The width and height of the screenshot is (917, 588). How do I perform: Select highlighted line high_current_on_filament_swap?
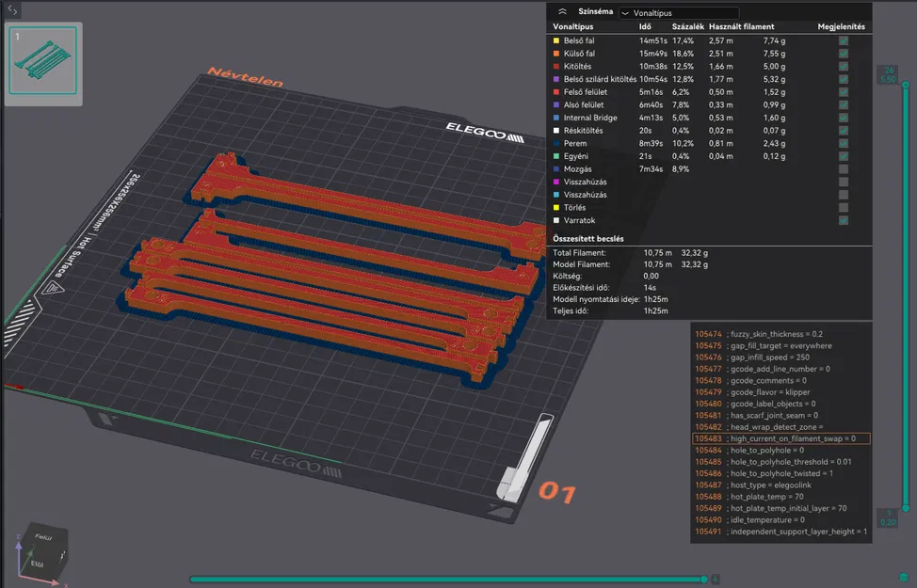pos(780,439)
